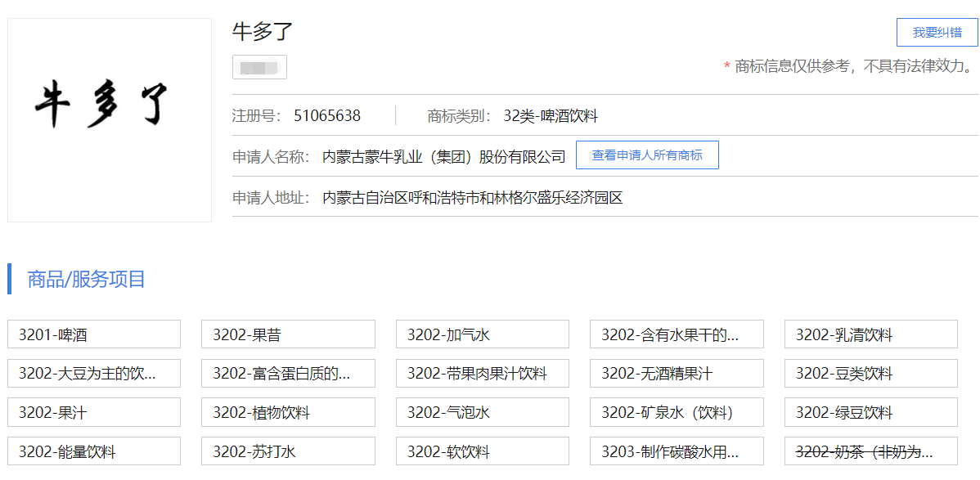Image resolution: width=980 pixels, height=480 pixels.
Task: Select the 3202-能量饮料 item
Action: (x=94, y=451)
